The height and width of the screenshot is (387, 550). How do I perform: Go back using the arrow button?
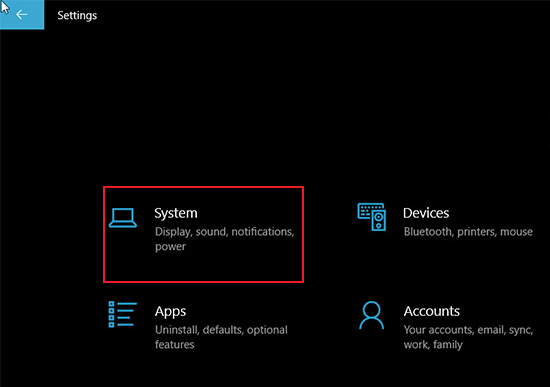click(22, 14)
